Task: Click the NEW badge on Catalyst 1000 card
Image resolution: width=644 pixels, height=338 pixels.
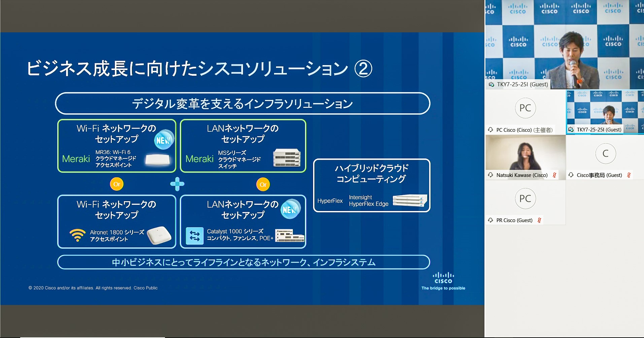Action: pyautogui.click(x=291, y=209)
